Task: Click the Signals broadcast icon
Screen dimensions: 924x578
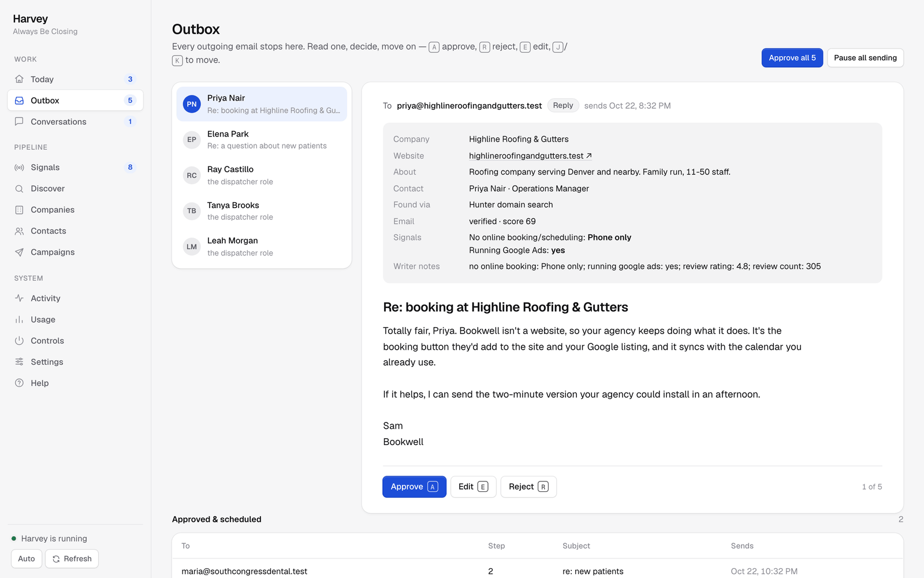Action: (x=19, y=168)
